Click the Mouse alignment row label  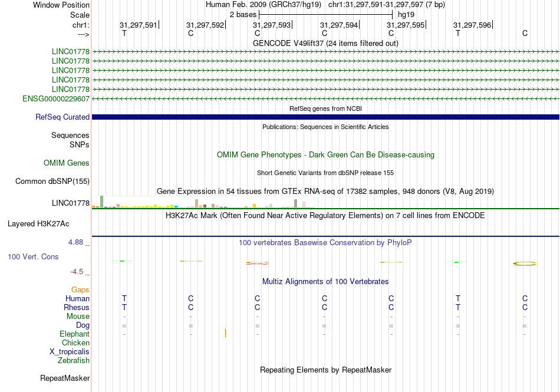click(x=78, y=317)
